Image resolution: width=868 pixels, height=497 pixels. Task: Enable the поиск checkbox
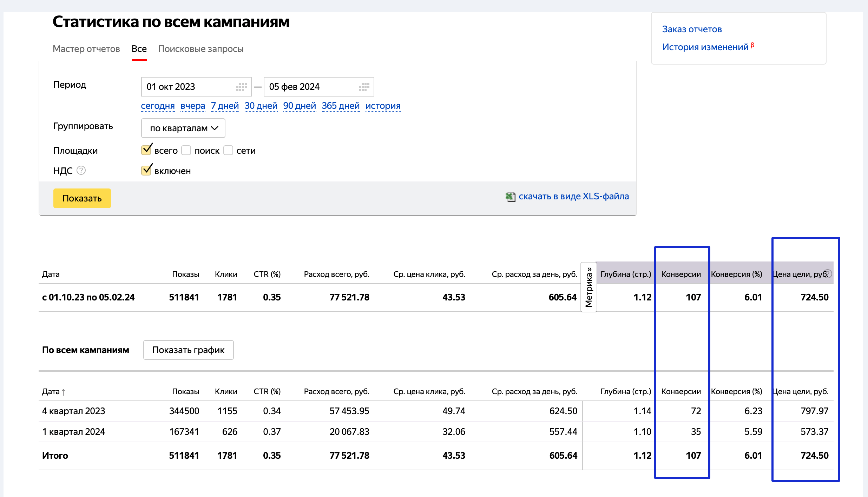tap(186, 150)
